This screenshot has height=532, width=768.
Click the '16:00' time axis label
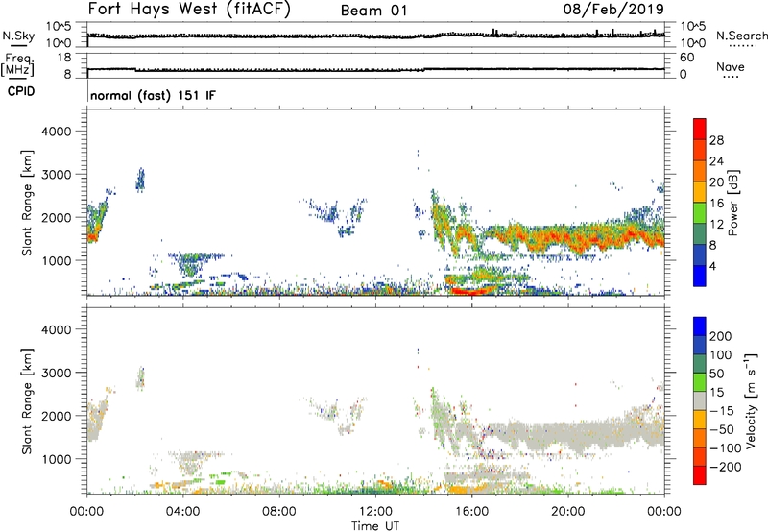coord(471,511)
